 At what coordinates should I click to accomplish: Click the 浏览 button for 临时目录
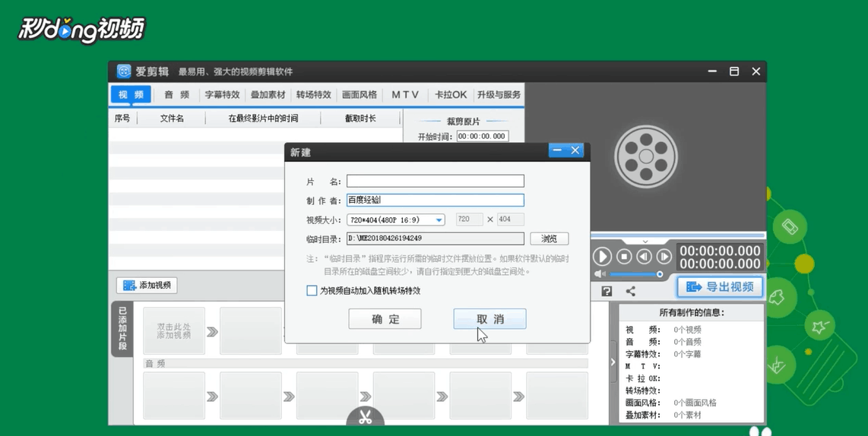click(549, 239)
